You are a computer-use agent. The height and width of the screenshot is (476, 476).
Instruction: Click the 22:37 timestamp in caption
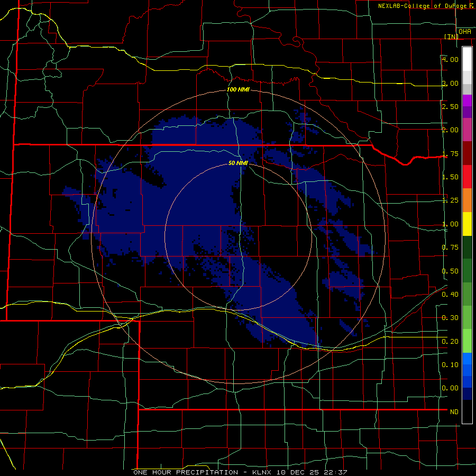click(335, 472)
